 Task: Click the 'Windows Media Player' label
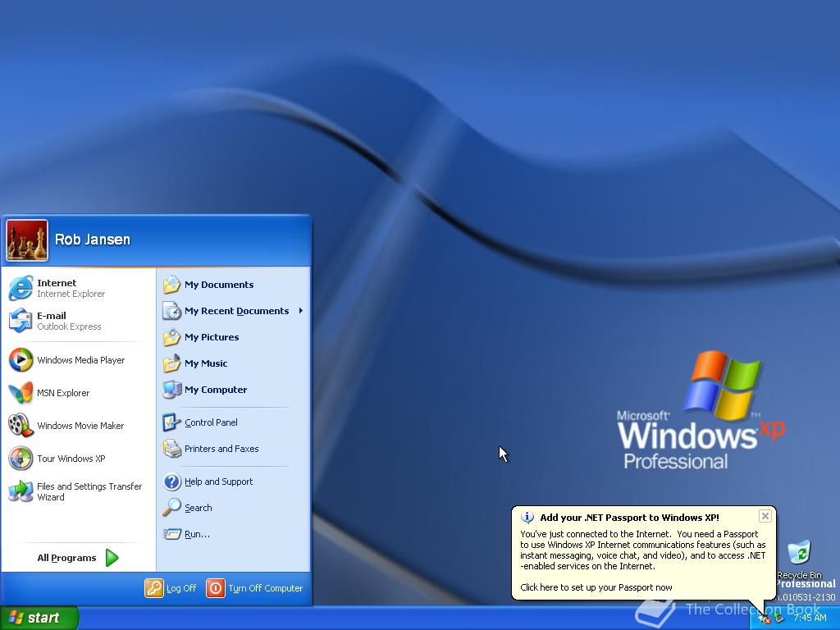tap(81, 360)
